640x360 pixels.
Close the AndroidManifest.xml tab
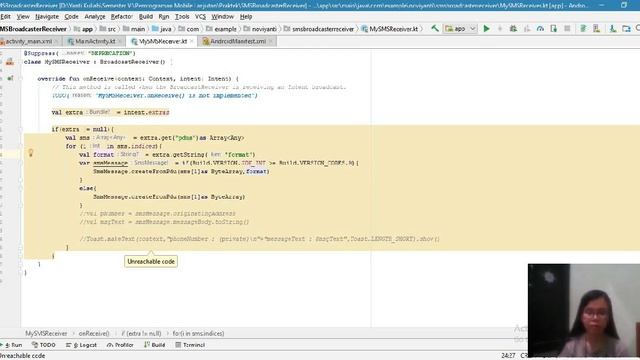[x=271, y=41]
